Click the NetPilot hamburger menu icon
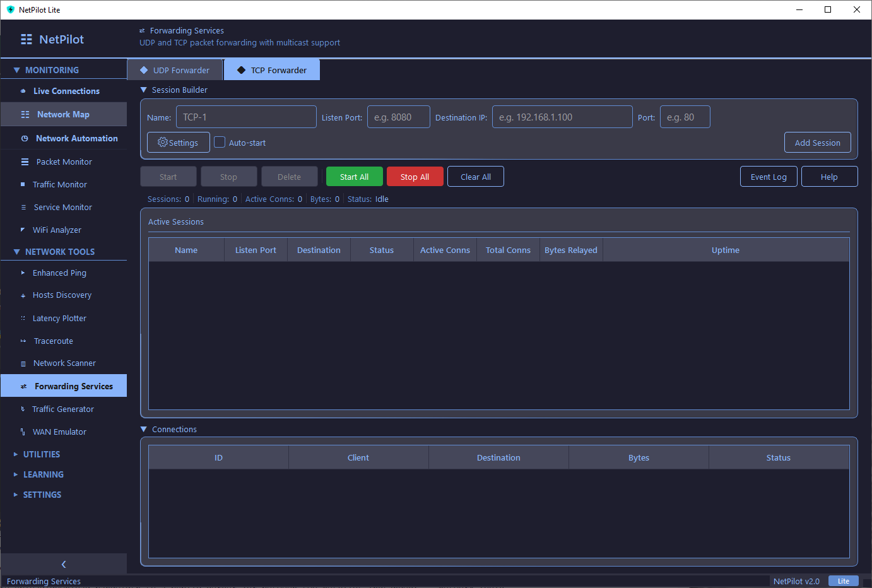This screenshot has width=872, height=588. [25, 39]
